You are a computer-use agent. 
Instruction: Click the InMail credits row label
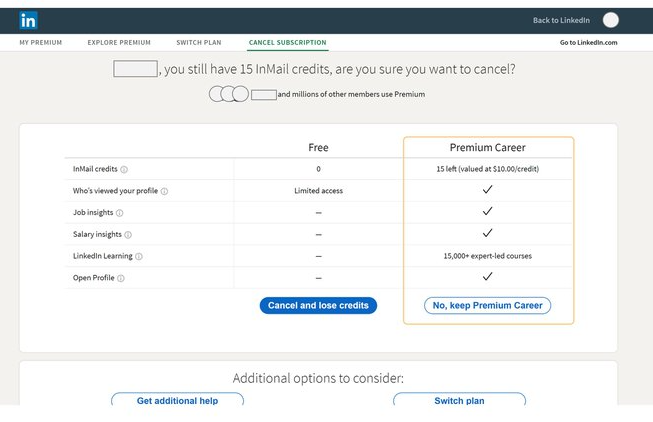95,169
